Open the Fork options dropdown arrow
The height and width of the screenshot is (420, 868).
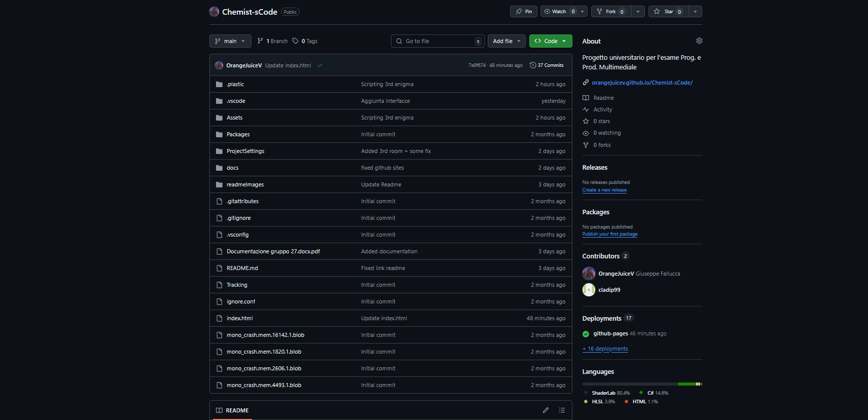[638, 11]
